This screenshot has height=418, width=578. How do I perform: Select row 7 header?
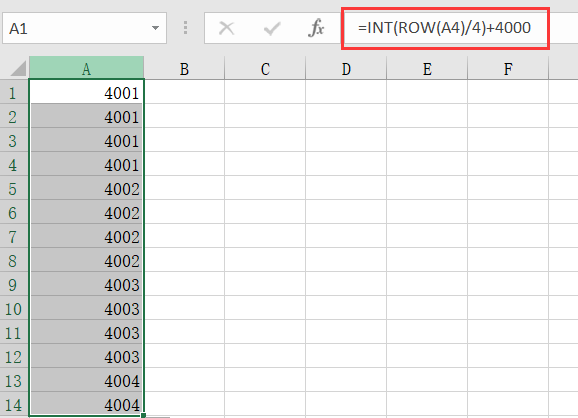pyautogui.click(x=14, y=236)
